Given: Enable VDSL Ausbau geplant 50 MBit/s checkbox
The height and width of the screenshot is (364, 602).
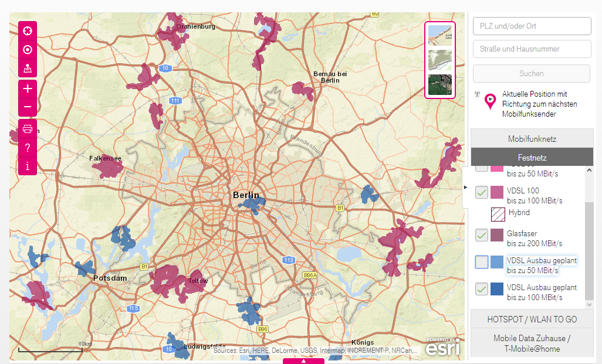Looking at the screenshot, I should coord(482,262).
